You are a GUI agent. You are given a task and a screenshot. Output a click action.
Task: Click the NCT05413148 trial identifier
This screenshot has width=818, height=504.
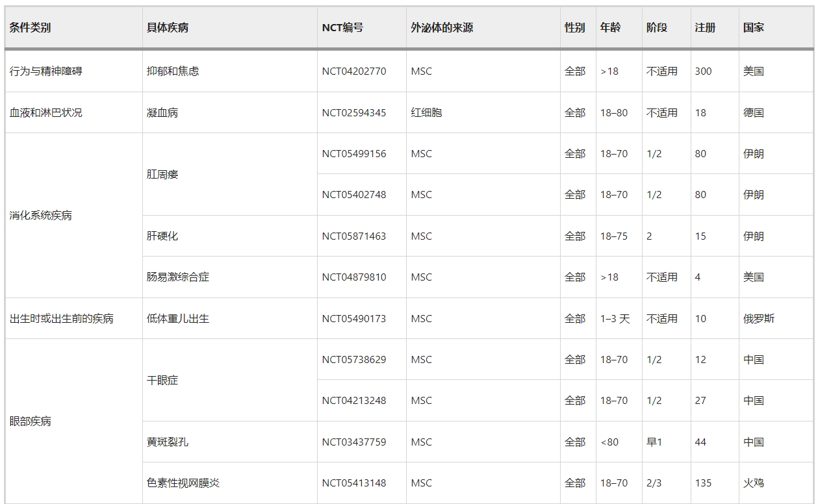[351, 483]
